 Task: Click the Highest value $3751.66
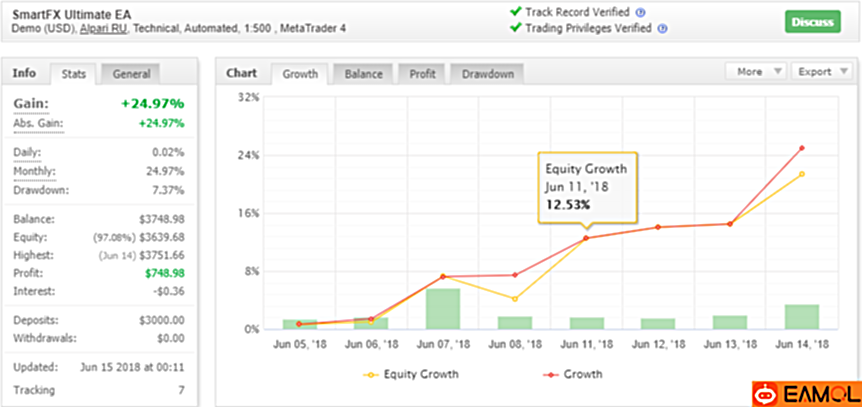(162, 255)
